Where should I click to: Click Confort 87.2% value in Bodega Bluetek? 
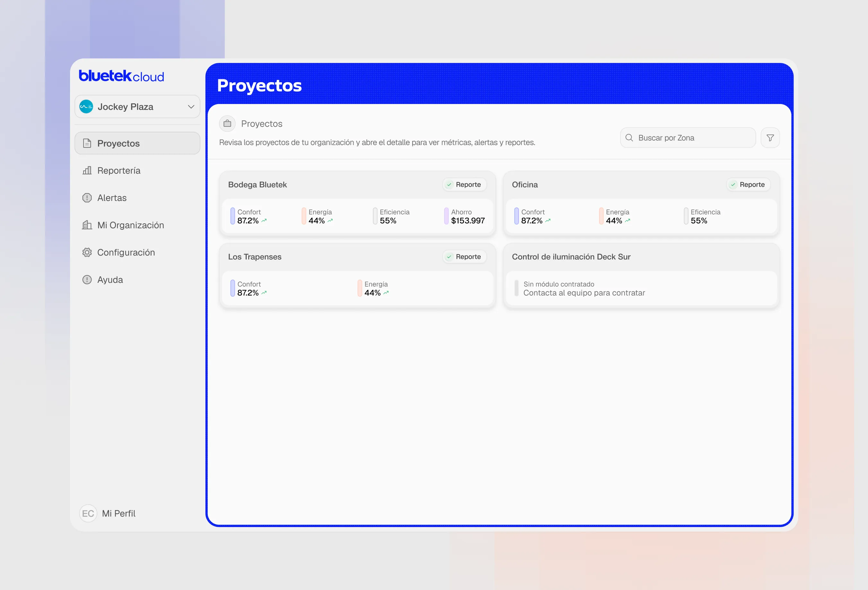pos(248,221)
